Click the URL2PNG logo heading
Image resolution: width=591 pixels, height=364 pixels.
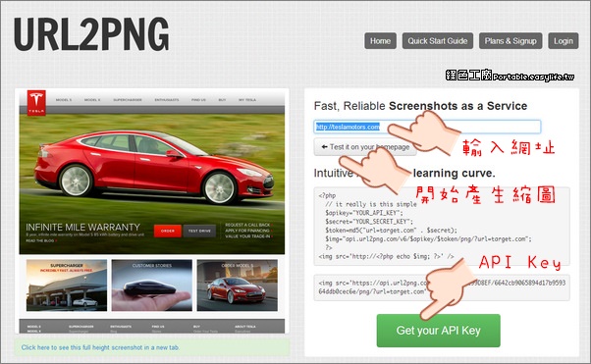(x=91, y=34)
